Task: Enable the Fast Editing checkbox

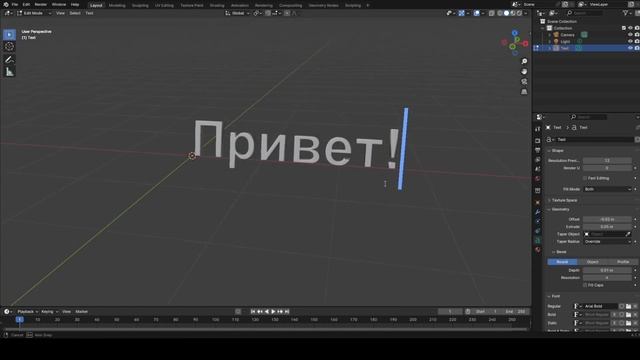Action: [585, 178]
